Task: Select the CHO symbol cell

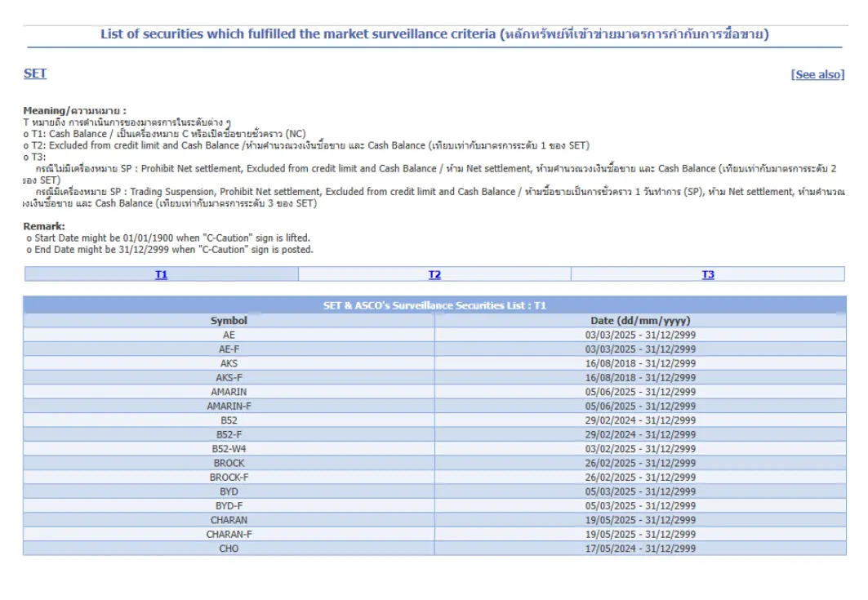Action: tap(229, 549)
